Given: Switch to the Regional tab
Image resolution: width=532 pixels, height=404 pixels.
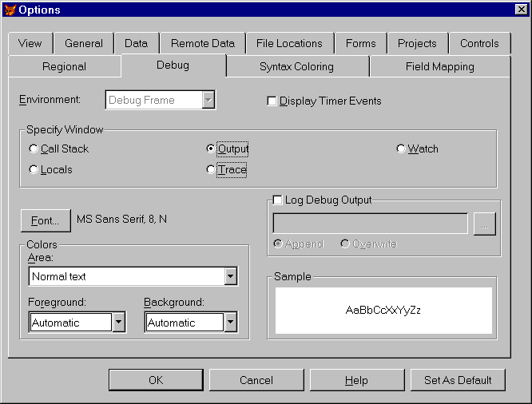Looking at the screenshot, I should pos(64,66).
